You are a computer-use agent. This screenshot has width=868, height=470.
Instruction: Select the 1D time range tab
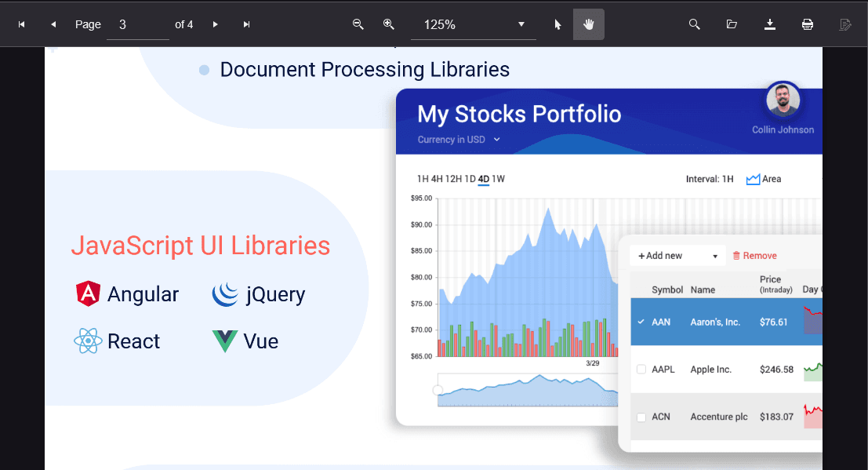tap(470, 179)
